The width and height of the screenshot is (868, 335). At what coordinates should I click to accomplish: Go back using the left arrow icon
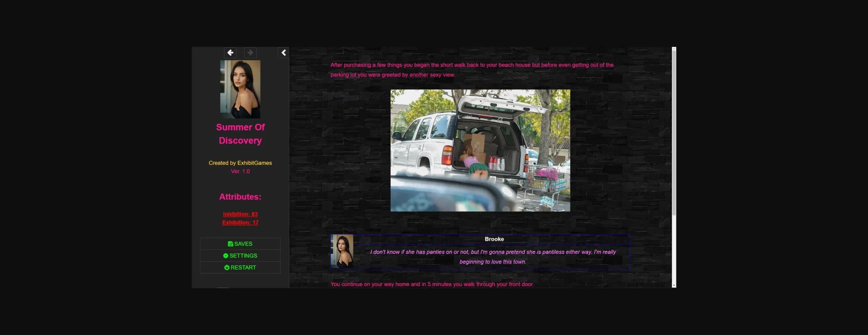230,53
